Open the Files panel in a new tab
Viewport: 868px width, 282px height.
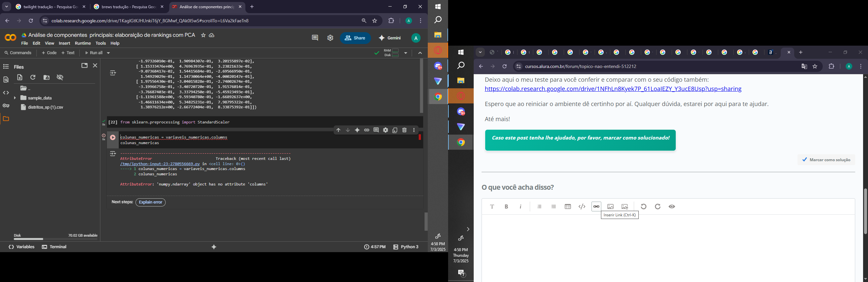click(84, 65)
